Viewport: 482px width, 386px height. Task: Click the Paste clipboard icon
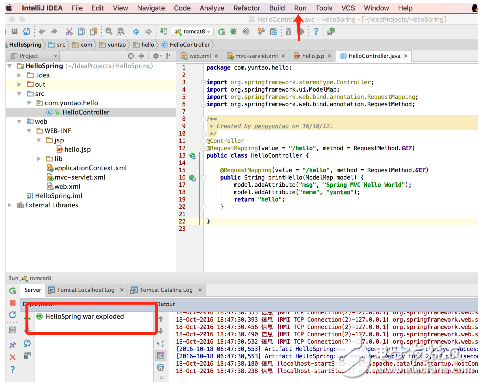pos(94,32)
